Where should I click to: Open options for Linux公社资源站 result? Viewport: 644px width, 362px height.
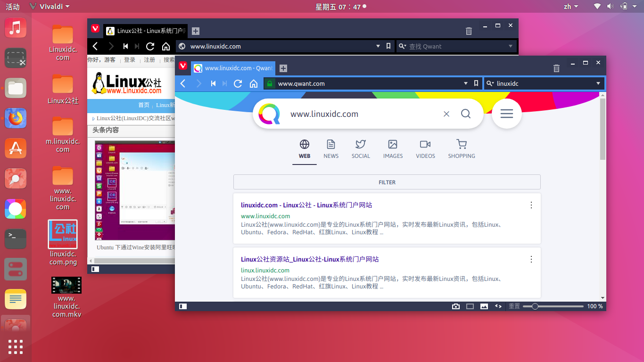(x=531, y=259)
